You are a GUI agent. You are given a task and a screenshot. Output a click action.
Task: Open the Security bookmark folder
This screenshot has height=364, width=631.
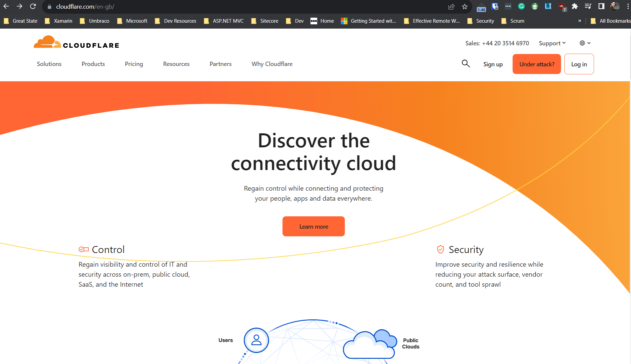click(481, 21)
